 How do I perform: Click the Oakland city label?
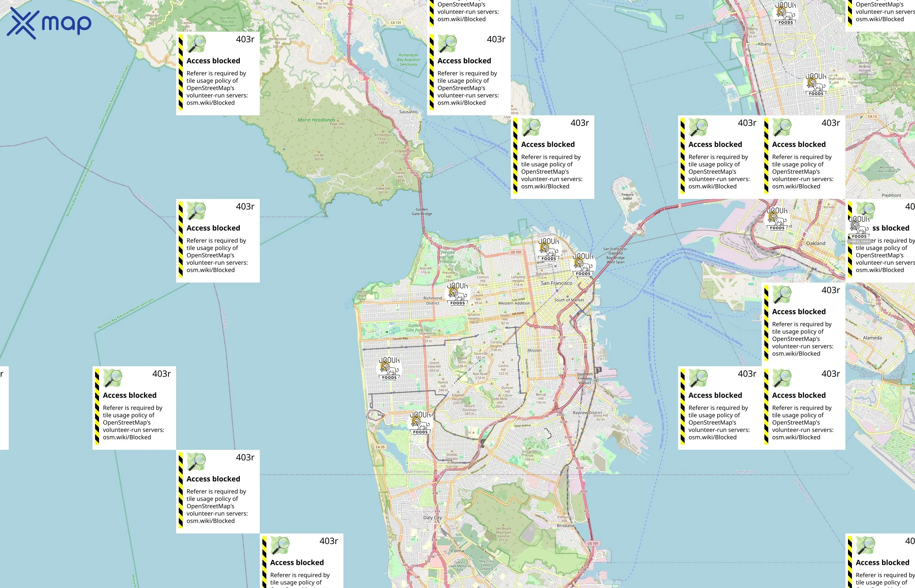(816, 243)
